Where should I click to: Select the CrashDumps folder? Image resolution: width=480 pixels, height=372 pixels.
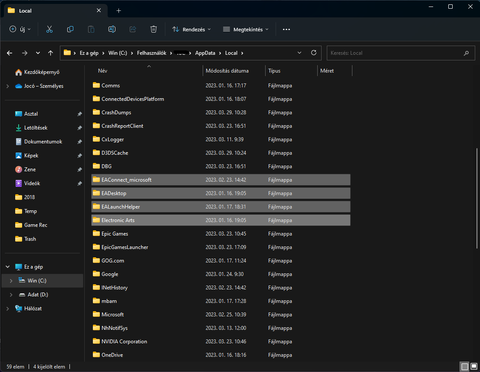[x=221, y=112]
